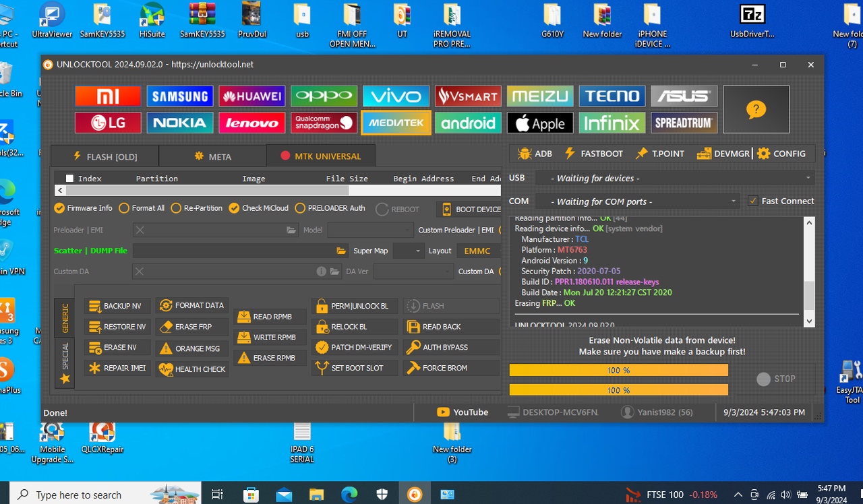Select the Format All option
Screen dimensions: 863x504
click(x=142, y=208)
